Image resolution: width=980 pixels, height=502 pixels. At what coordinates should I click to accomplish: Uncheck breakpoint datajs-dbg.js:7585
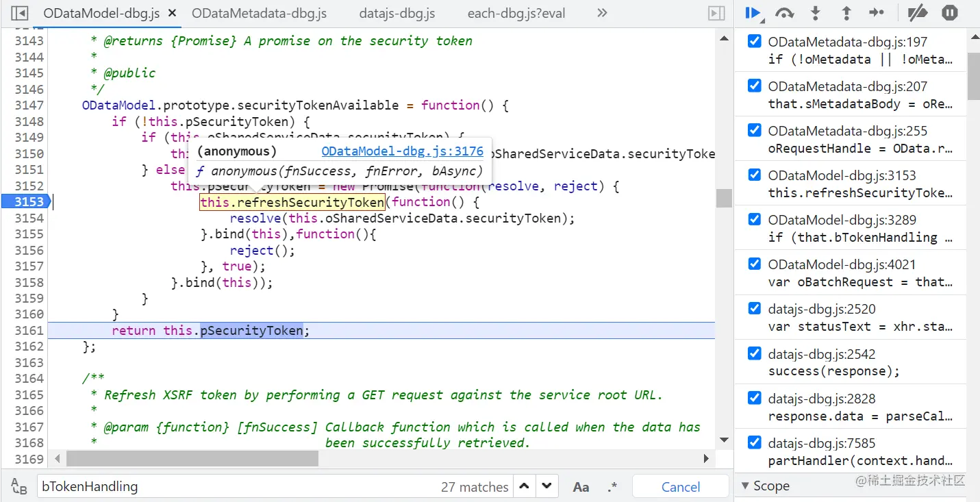click(754, 442)
